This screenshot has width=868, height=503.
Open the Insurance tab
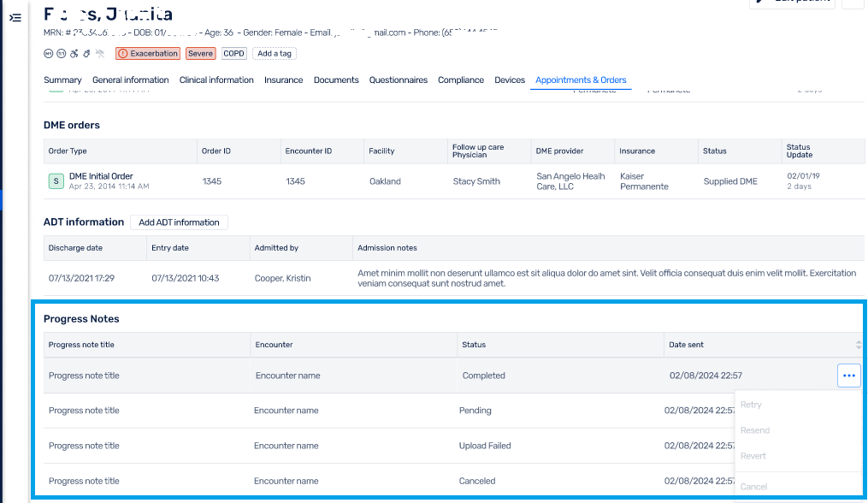(x=283, y=80)
